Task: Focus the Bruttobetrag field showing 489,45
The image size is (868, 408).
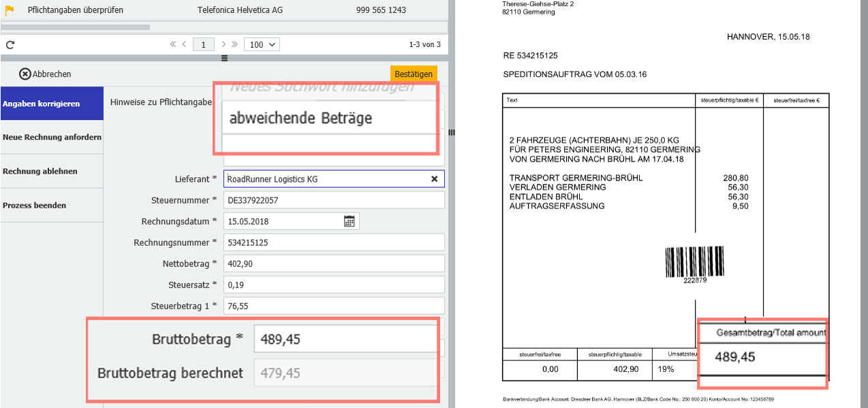Action: click(x=344, y=339)
